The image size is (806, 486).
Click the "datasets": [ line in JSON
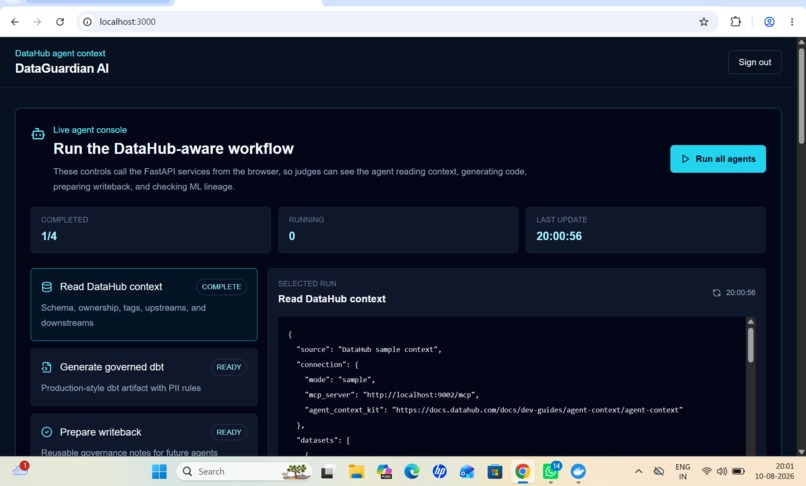323,440
